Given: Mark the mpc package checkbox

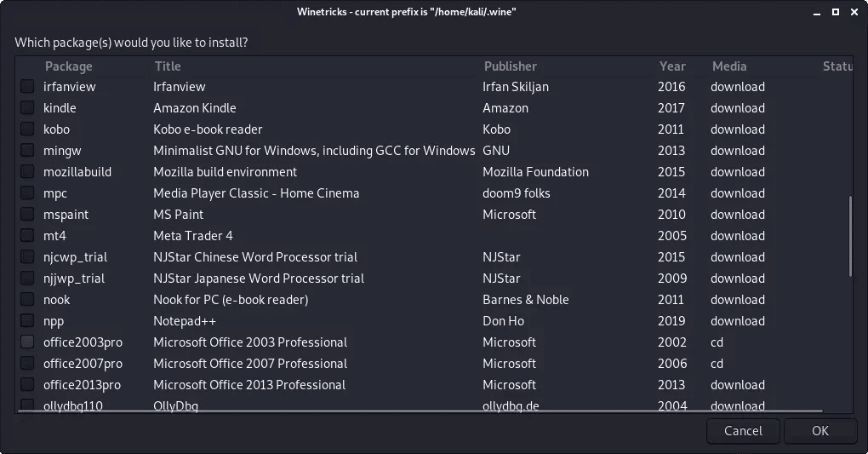Looking at the screenshot, I should click(x=28, y=193).
